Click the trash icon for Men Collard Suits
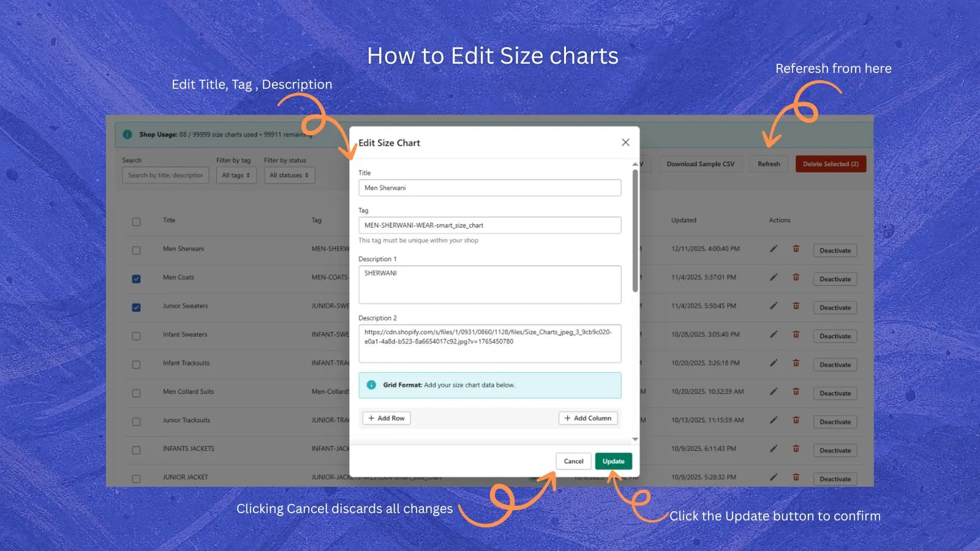The height and width of the screenshot is (551, 980). [796, 391]
